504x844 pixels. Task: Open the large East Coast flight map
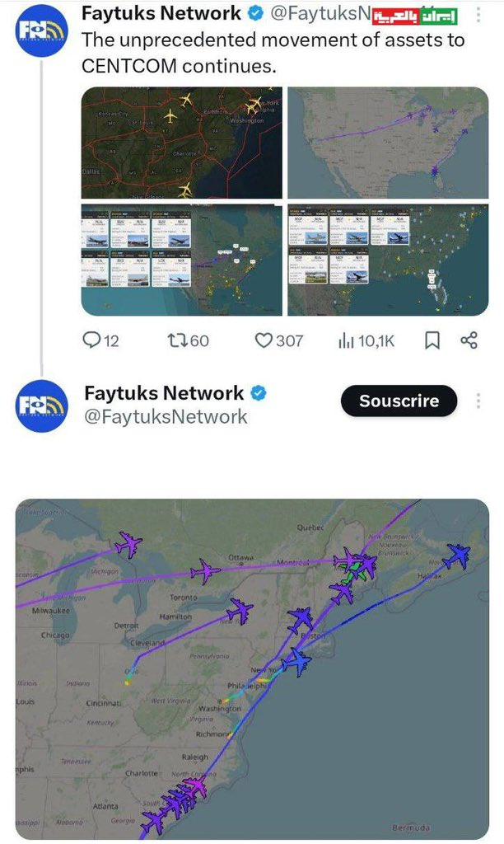(x=252, y=668)
